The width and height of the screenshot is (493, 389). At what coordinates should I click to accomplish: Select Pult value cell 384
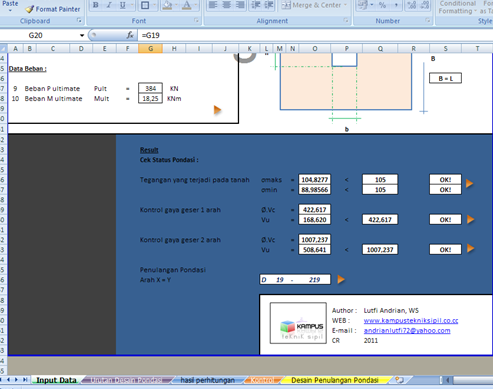point(150,88)
